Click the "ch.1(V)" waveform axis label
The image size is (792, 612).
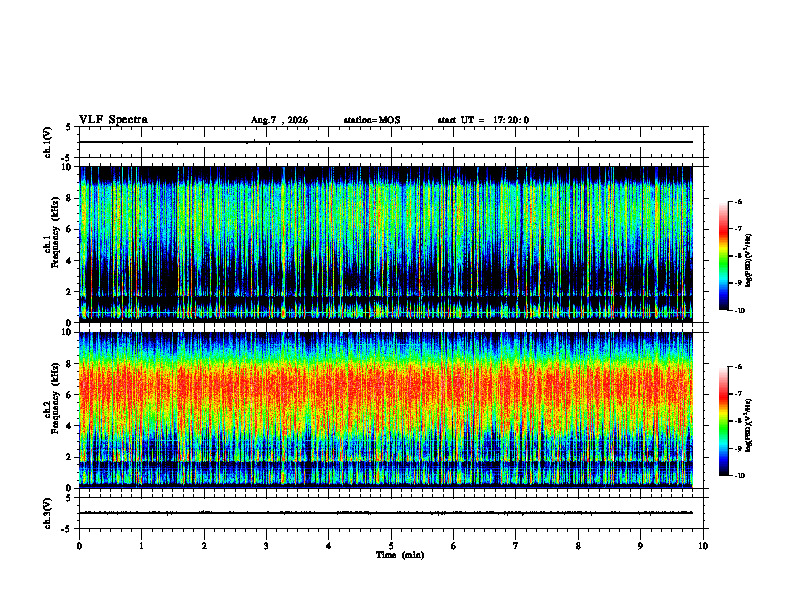click(x=47, y=142)
